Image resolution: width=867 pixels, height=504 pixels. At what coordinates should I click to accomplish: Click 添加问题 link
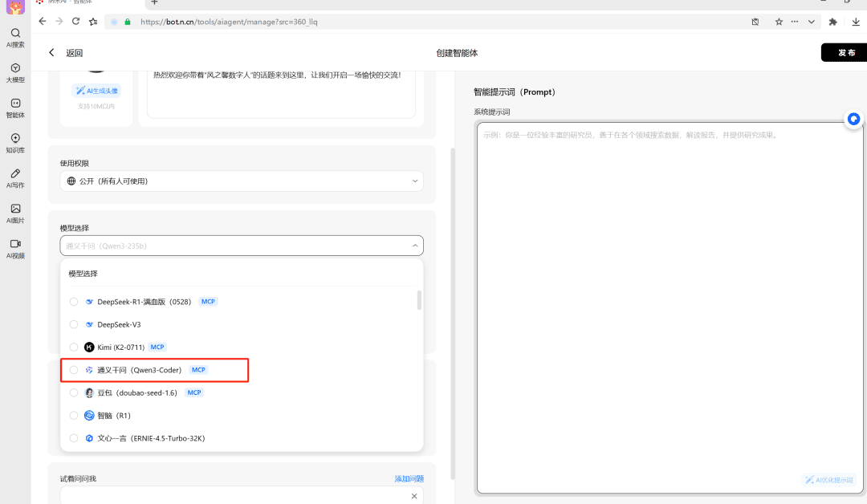409,478
